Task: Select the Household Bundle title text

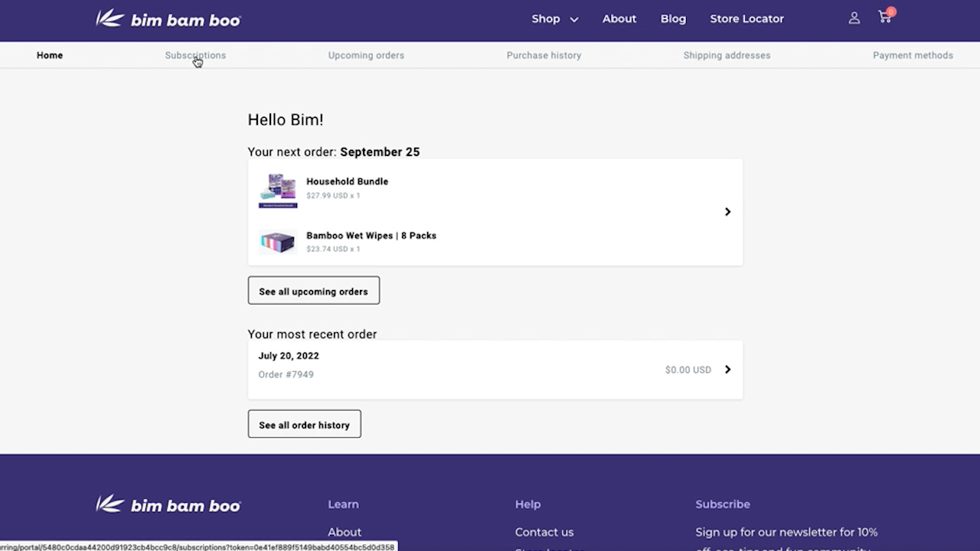Action: (347, 181)
